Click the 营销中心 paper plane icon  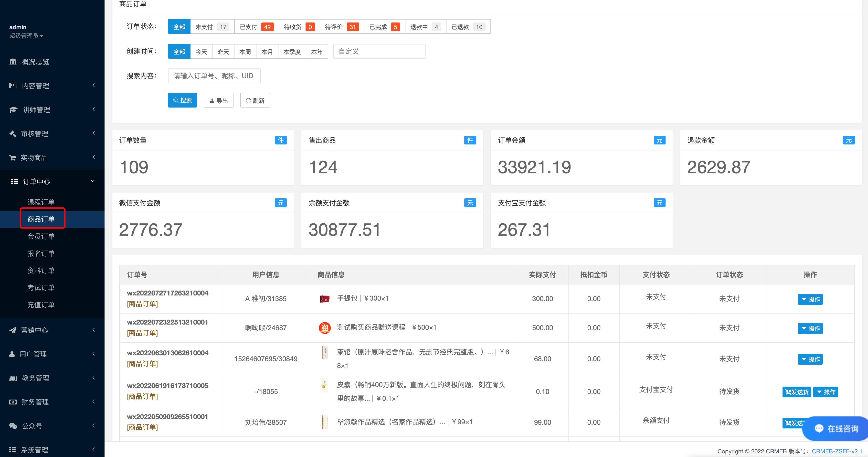(12, 330)
